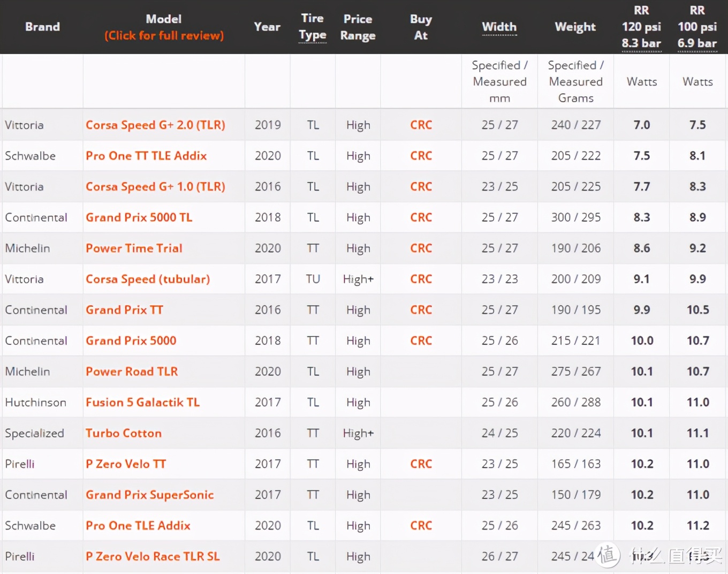Viewport: 728px width, 574px height.
Task: Sort by RR 100 psi column header
Action: [x=697, y=27]
